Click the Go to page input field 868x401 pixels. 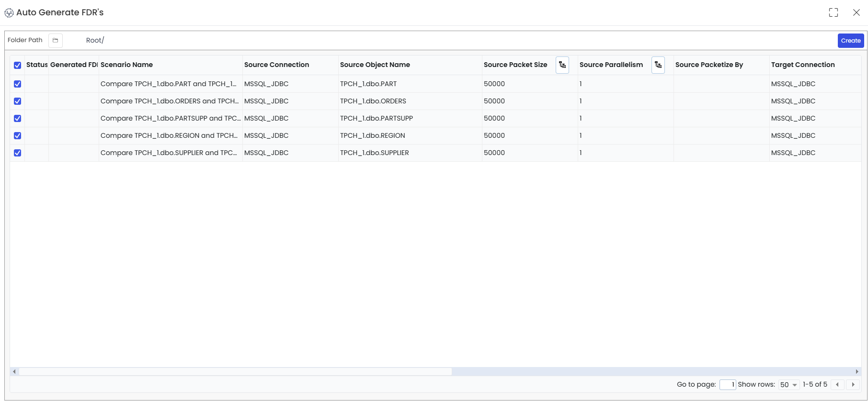coord(728,385)
